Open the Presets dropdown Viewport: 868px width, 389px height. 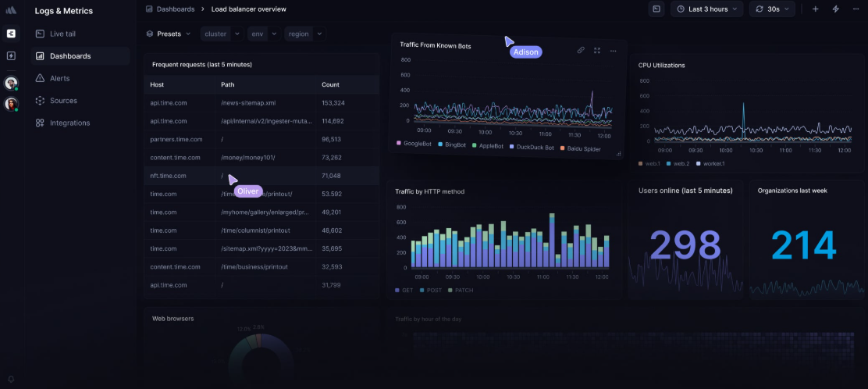[168, 34]
